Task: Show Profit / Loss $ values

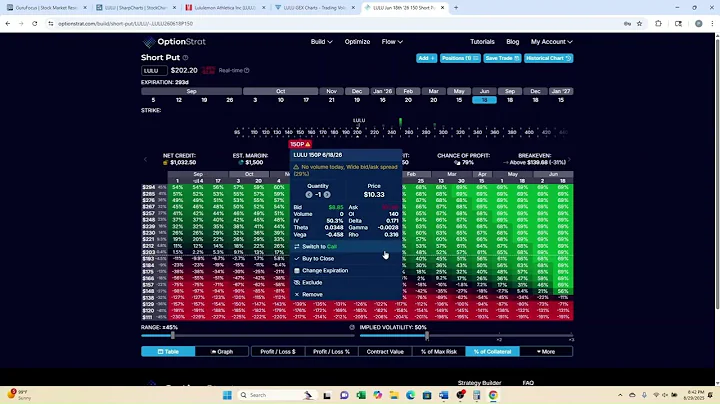Action: [x=278, y=352]
